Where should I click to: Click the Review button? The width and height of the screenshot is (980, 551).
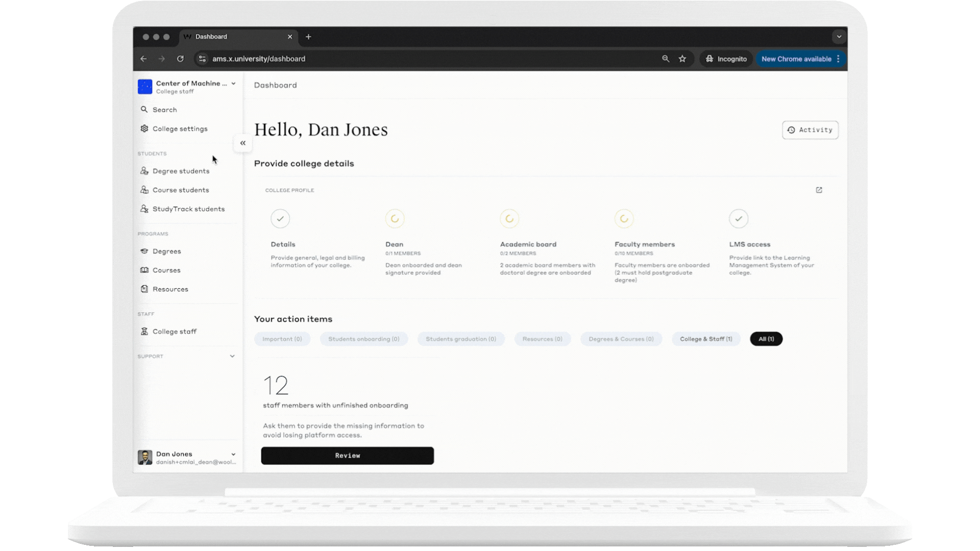(x=347, y=456)
